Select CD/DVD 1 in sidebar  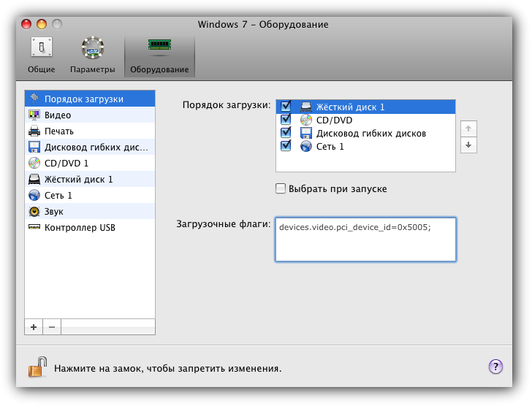[90, 163]
